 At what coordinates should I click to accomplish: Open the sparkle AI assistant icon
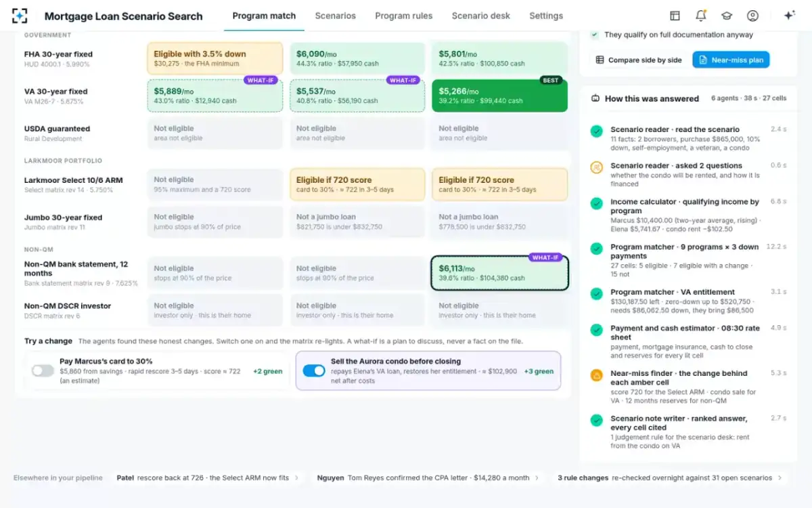(x=789, y=16)
